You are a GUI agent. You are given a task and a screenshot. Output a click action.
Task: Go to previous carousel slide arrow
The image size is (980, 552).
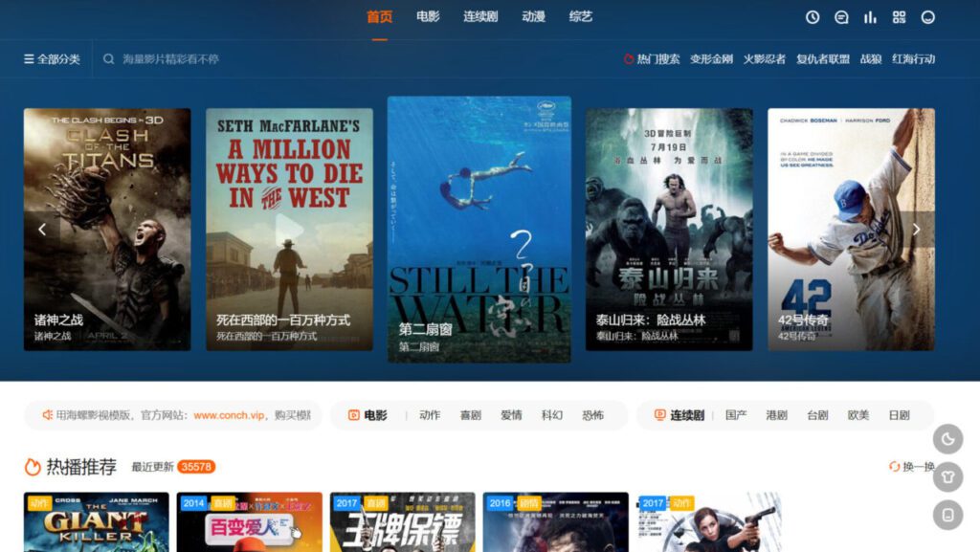click(x=42, y=230)
